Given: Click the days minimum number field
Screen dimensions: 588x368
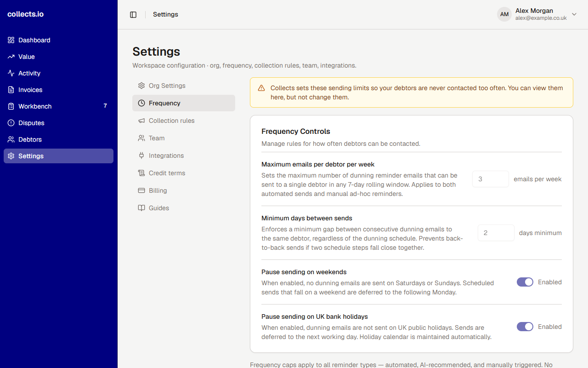Looking at the screenshot, I should coord(496,233).
